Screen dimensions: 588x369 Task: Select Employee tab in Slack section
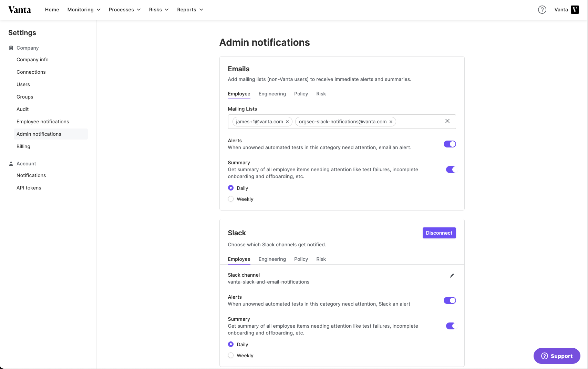click(x=239, y=259)
